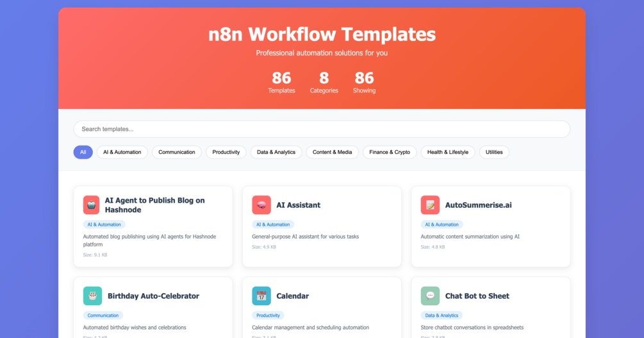Filter by Health & Lifestyle
This screenshot has height=338, width=644.
(x=448, y=152)
